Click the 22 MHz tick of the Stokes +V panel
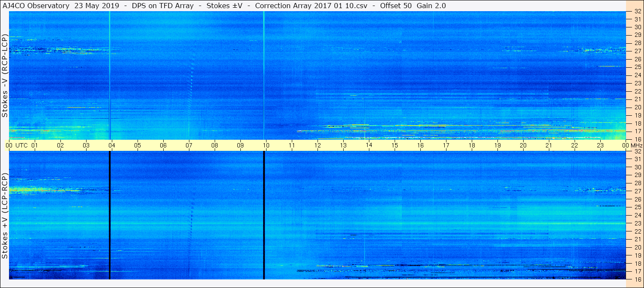The image size is (644, 288). pyautogui.click(x=637, y=231)
